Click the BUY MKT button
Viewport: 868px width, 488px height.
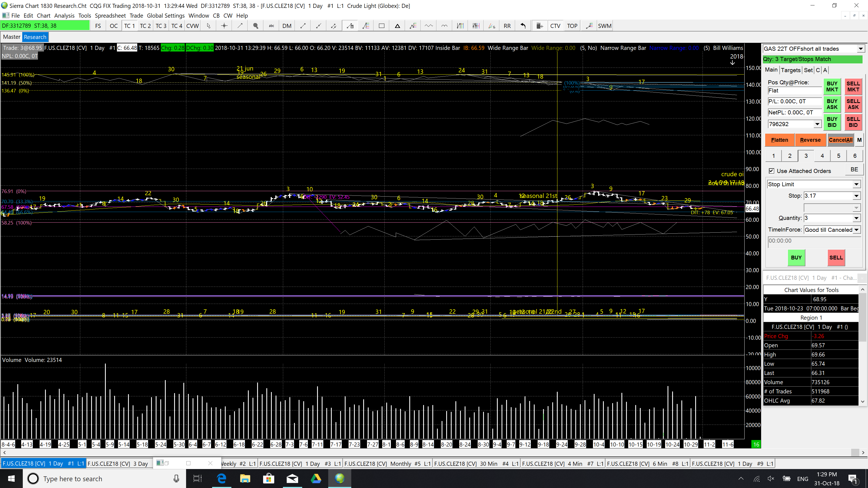pyautogui.click(x=832, y=86)
